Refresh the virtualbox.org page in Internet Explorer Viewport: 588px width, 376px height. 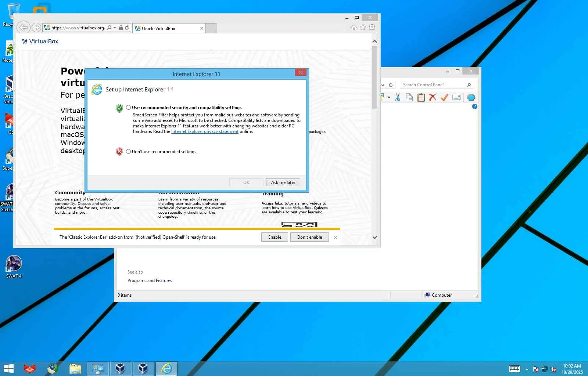[127, 28]
